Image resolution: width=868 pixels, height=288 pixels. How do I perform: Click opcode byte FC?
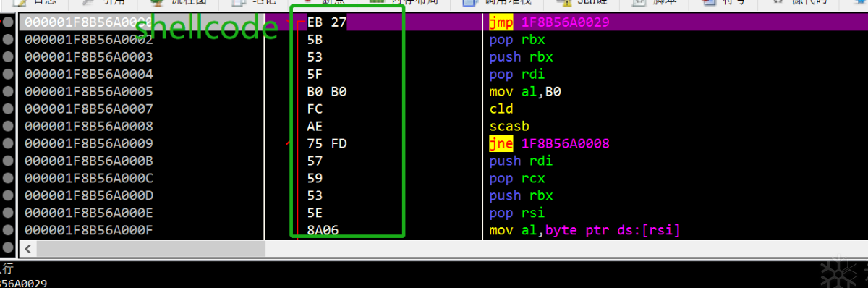pyautogui.click(x=315, y=109)
